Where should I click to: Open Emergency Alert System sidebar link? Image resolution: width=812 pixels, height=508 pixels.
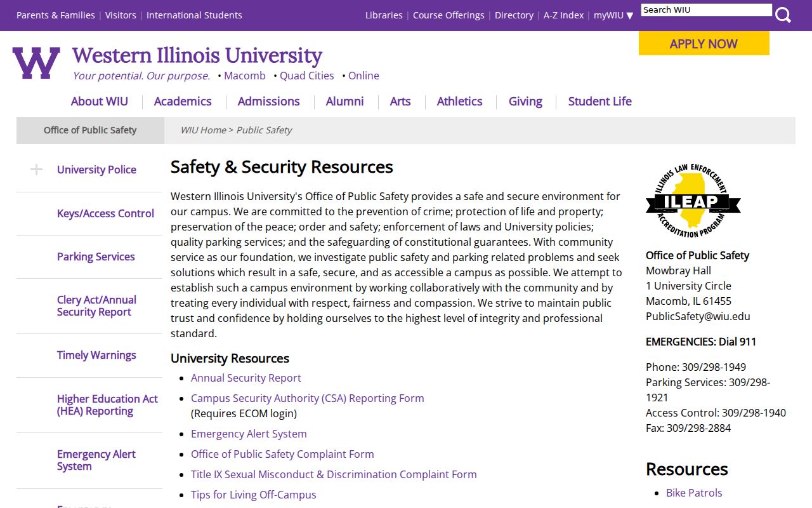[x=96, y=460]
